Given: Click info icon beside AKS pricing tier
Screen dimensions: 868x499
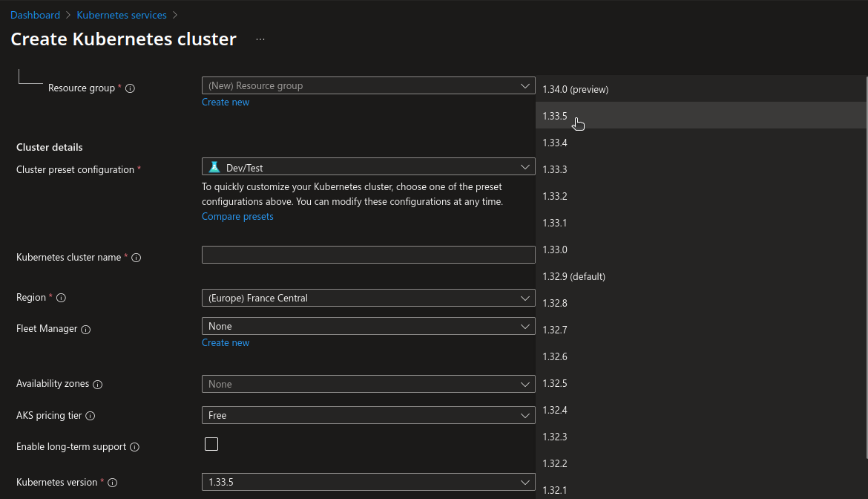Looking at the screenshot, I should click(x=91, y=416).
